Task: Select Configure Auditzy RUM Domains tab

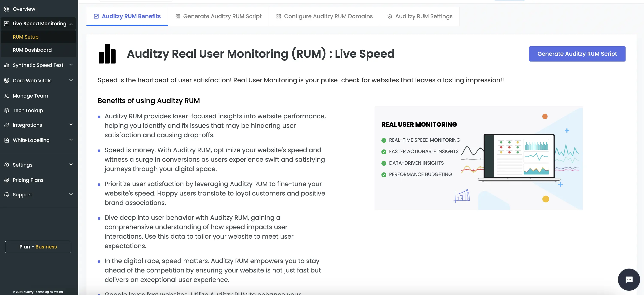Action: tap(328, 17)
